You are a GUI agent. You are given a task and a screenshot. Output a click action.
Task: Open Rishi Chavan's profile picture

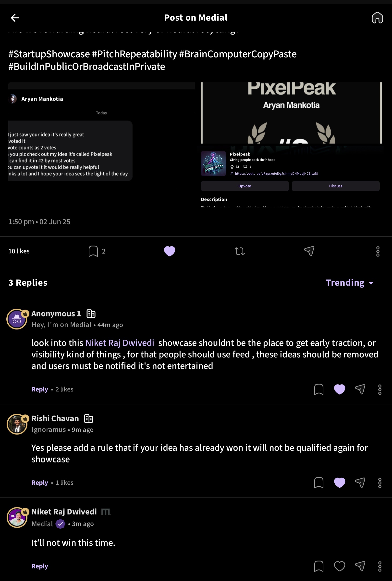pyautogui.click(x=17, y=424)
